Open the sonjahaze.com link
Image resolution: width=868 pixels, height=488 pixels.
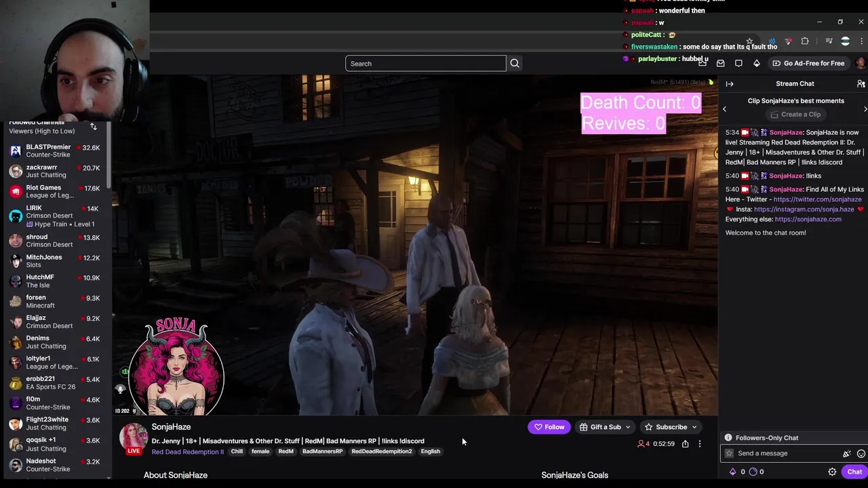coord(808,219)
